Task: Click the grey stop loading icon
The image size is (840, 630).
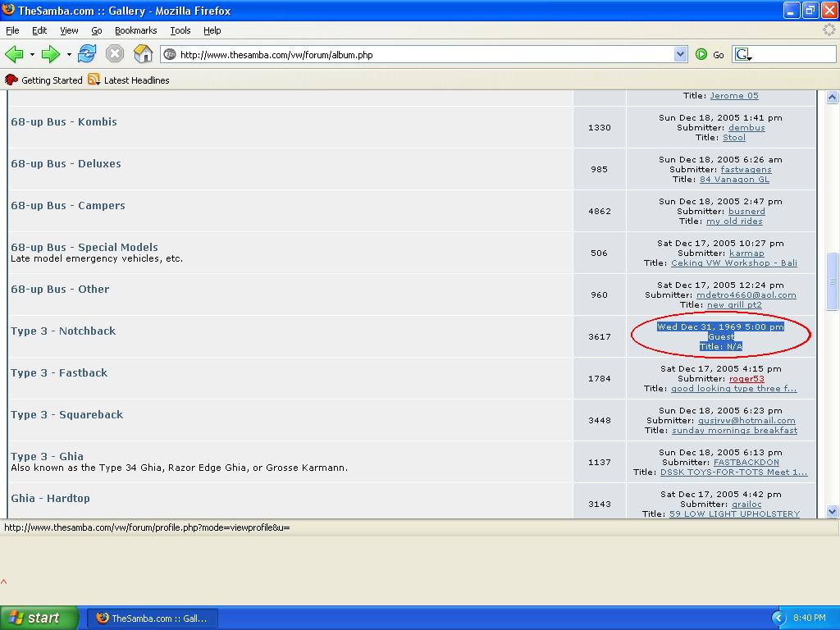Action: pos(115,54)
